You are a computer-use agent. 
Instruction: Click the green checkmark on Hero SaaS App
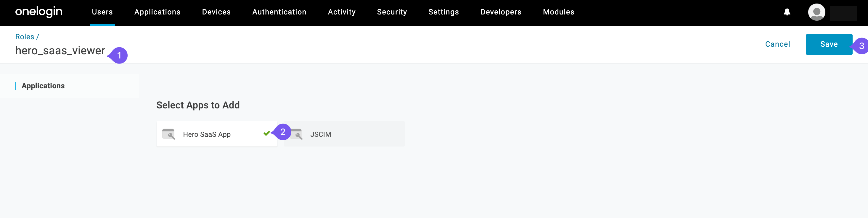(266, 134)
